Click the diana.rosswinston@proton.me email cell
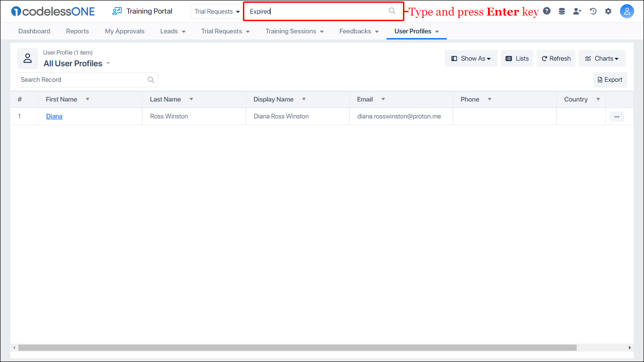Viewport: 644px width, 362px height. pos(401,117)
